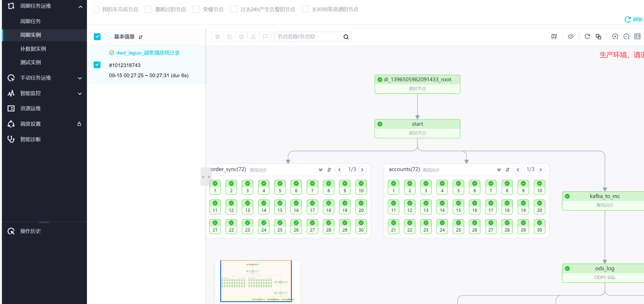Zoom in the DAG graph
The image size is (644, 304).
coord(615,36)
